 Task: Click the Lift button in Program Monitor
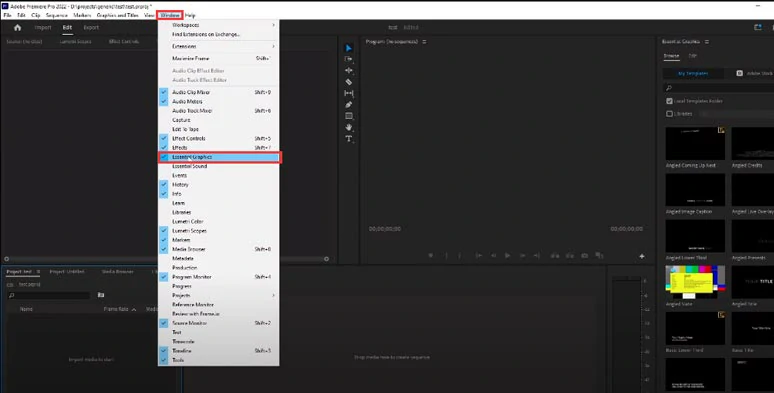tap(555, 256)
